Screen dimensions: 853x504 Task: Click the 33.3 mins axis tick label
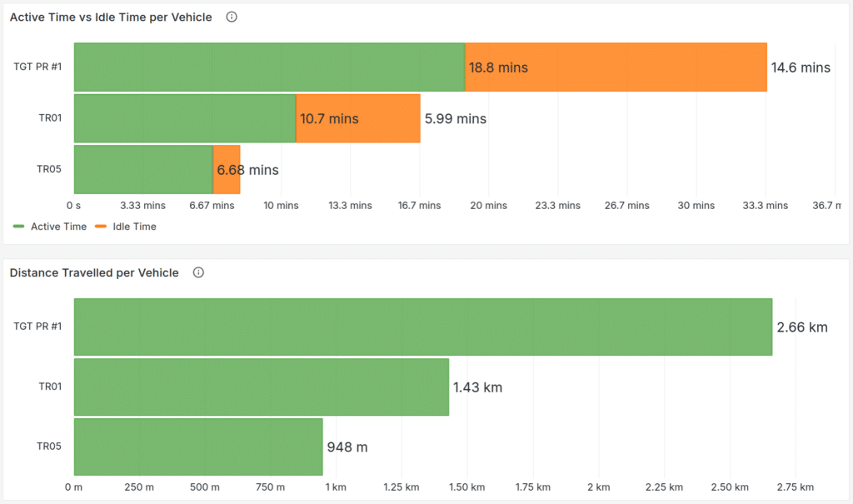tap(765, 205)
